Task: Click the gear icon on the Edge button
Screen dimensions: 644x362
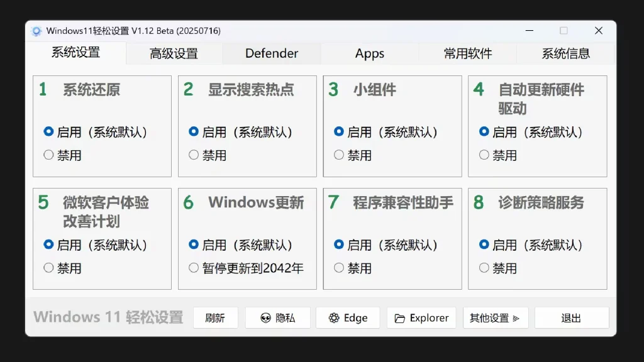Action: (x=333, y=317)
